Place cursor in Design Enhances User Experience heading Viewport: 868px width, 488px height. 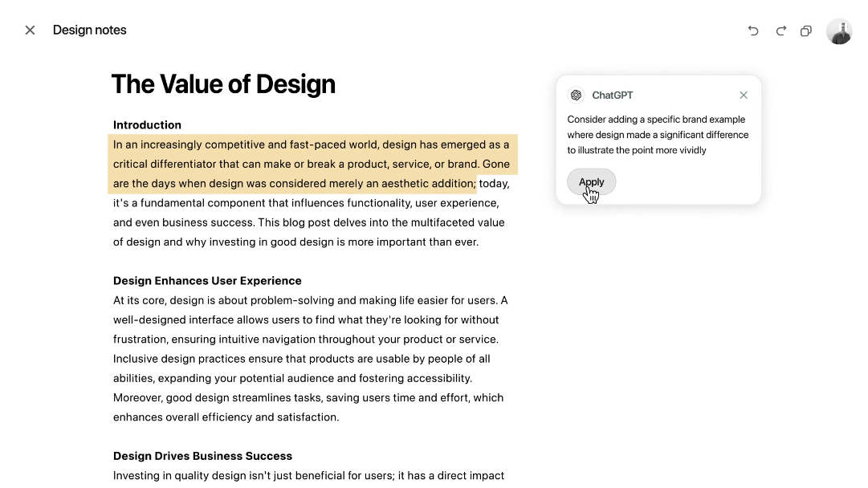click(208, 281)
